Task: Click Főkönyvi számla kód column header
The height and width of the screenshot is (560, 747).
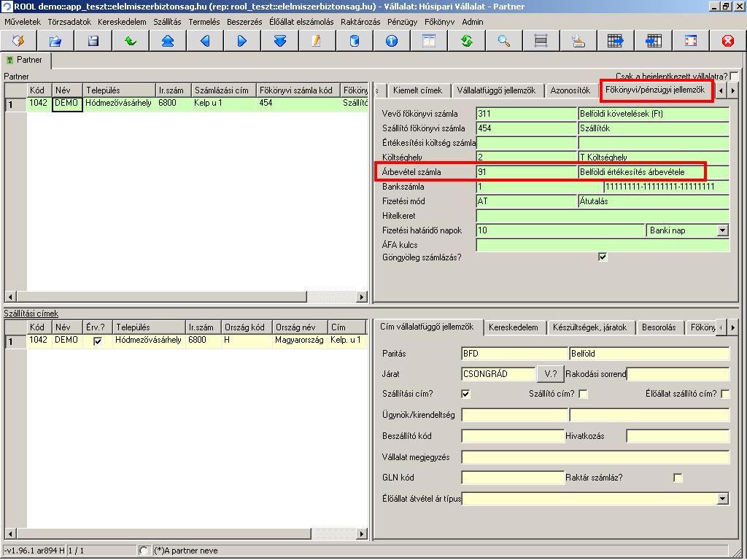Action: pos(298,90)
